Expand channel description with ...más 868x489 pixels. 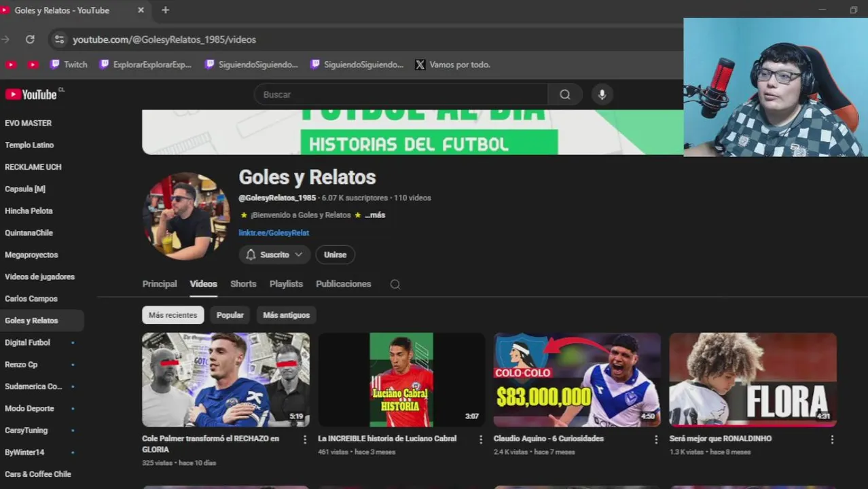(x=375, y=215)
